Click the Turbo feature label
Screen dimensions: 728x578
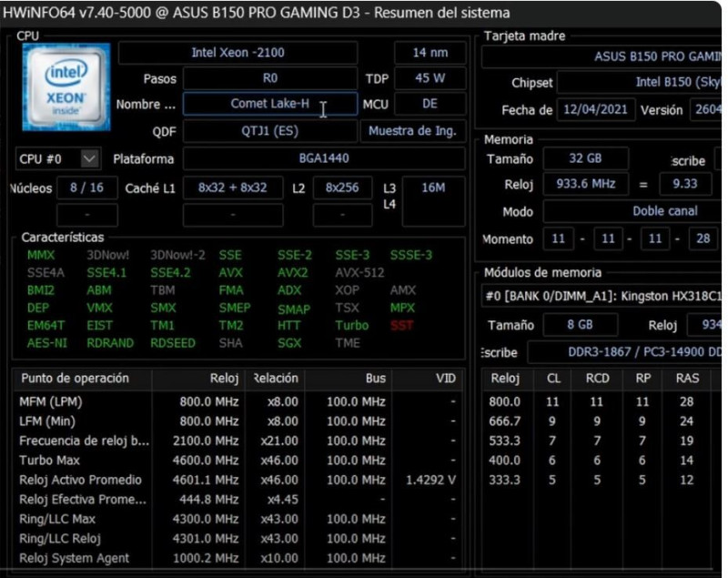click(352, 326)
